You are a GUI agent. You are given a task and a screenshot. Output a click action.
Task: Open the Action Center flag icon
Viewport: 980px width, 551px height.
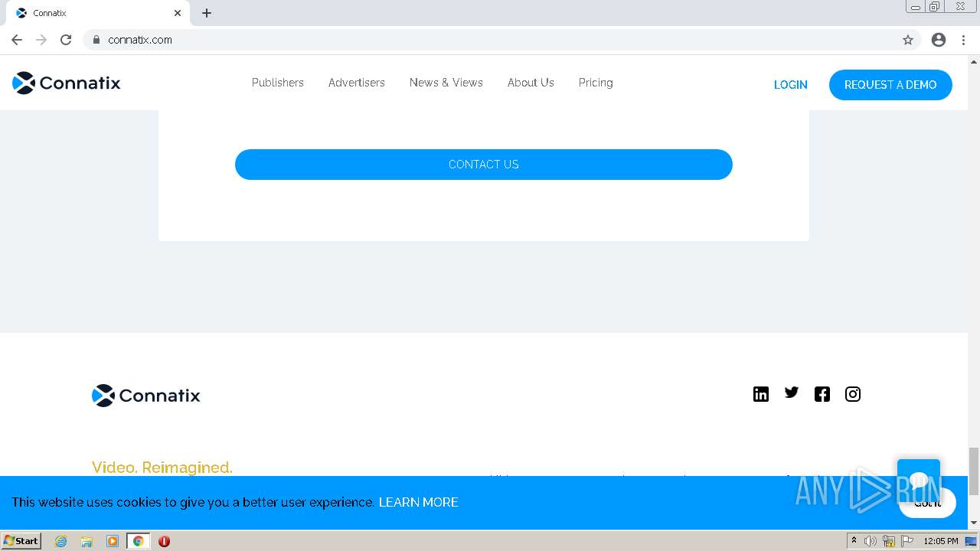click(x=907, y=541)
